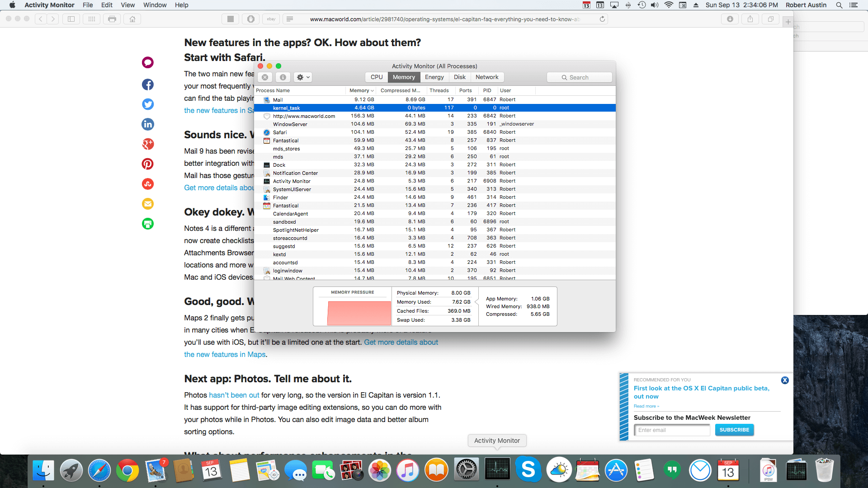Switch to the Energy tab
Image resolution: width=868 pixels, height=488 pixels.
(x=434, y=77)
